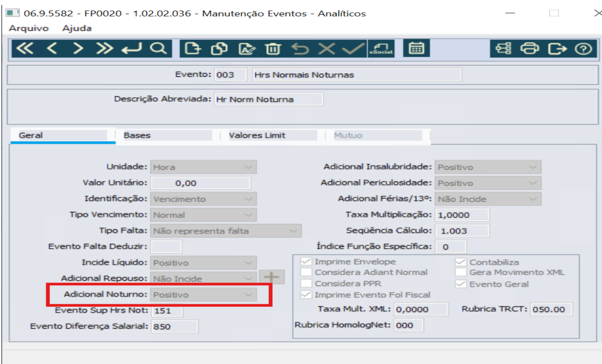This screenshot has height=364, width=602.
Task: Open the search magnifier tool
Action: coord(158,48)
